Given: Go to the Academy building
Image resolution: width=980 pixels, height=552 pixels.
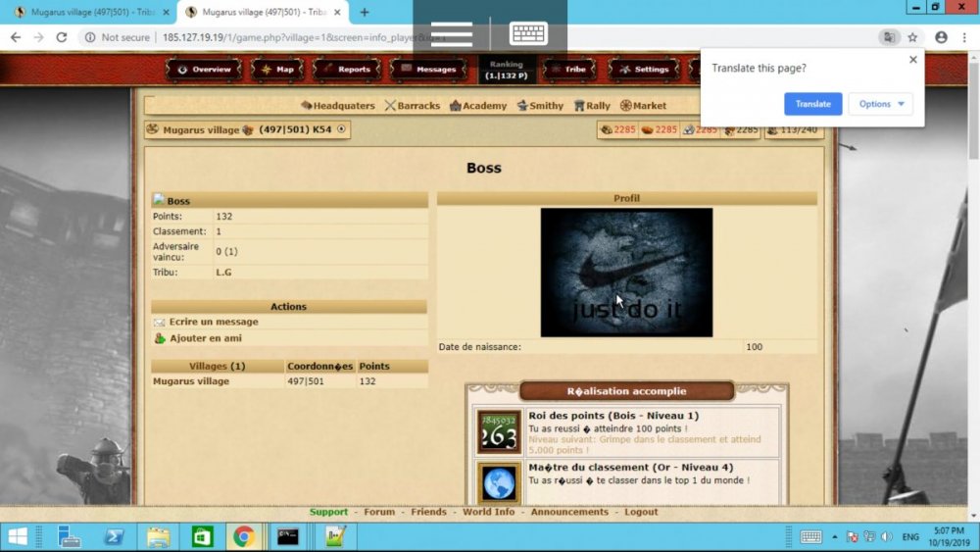Looking at the screenshot, I should [478, 106].
